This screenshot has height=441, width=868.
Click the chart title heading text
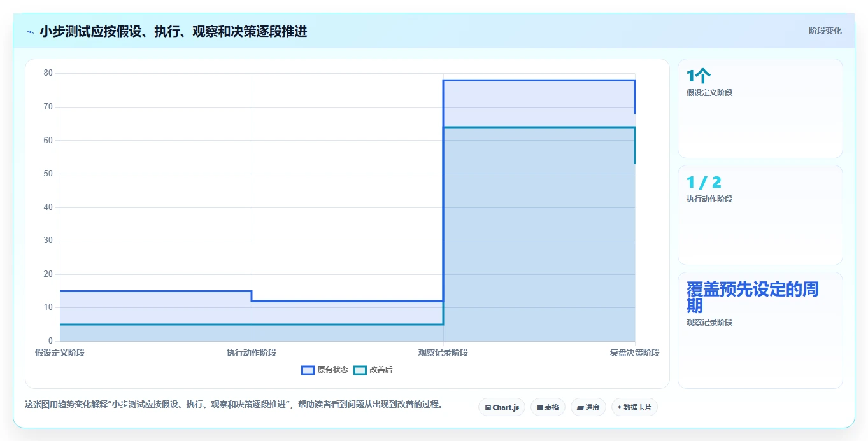click(x=173, y=32)
